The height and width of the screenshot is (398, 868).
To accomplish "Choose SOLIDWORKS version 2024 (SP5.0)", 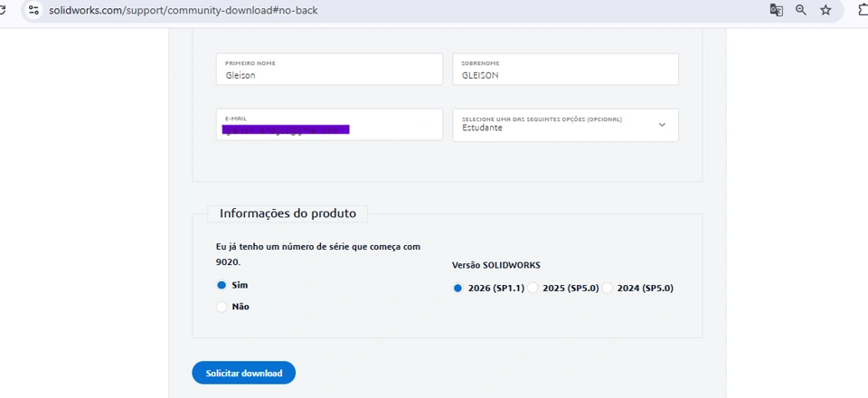I will (x=608, y=288).
